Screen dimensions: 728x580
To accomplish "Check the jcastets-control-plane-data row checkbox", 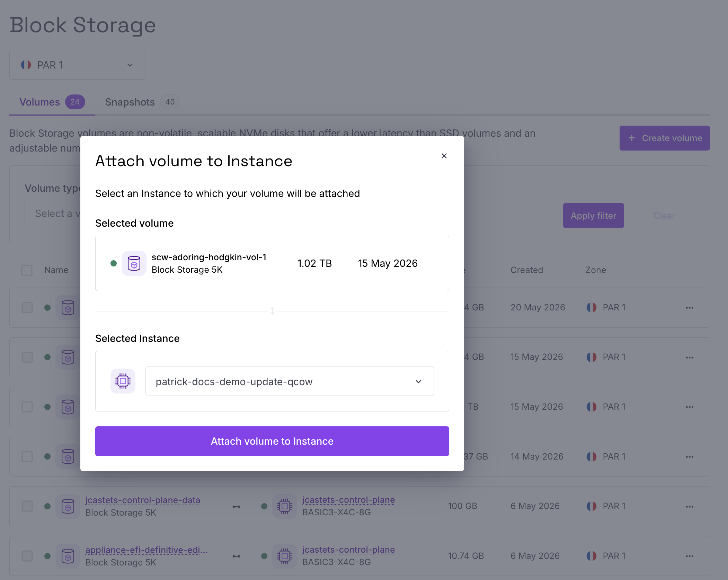I will click(x=27, y=506).
